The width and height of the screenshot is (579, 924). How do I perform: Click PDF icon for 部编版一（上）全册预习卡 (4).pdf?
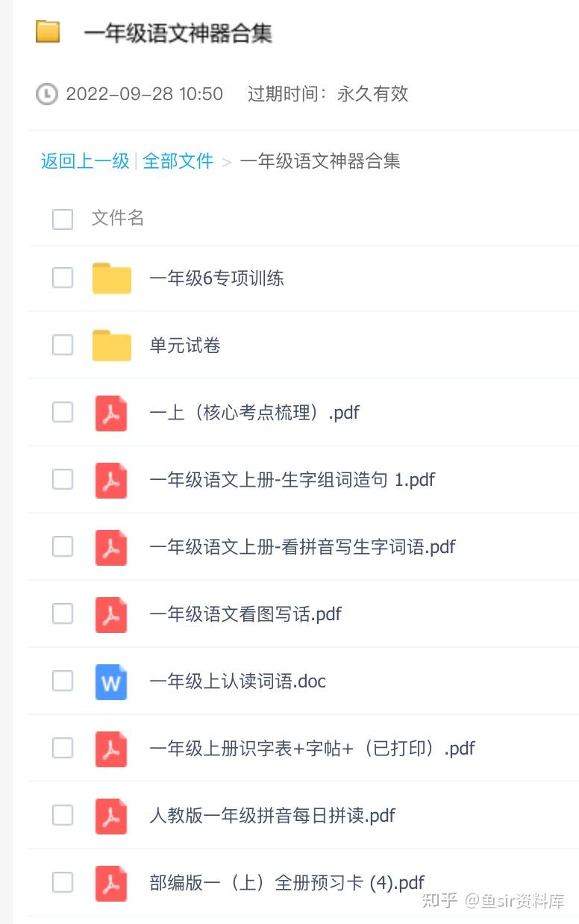[x=111, y=883]
